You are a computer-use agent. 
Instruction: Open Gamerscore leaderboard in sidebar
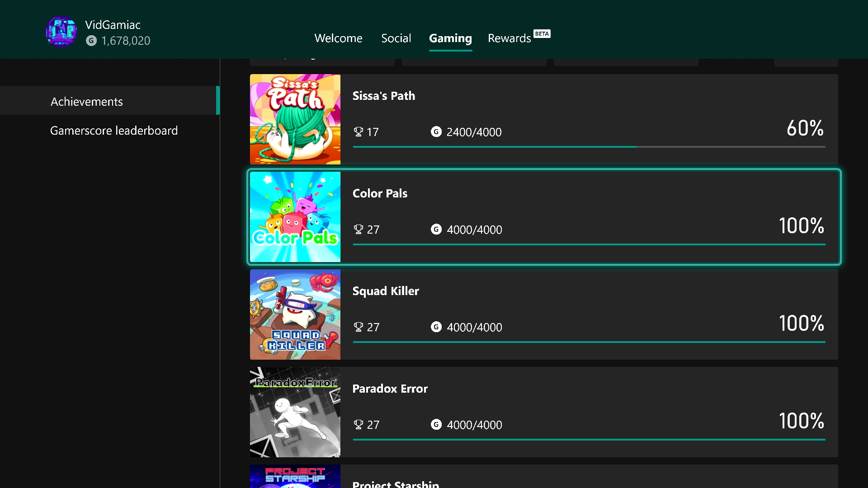point(114,131)
